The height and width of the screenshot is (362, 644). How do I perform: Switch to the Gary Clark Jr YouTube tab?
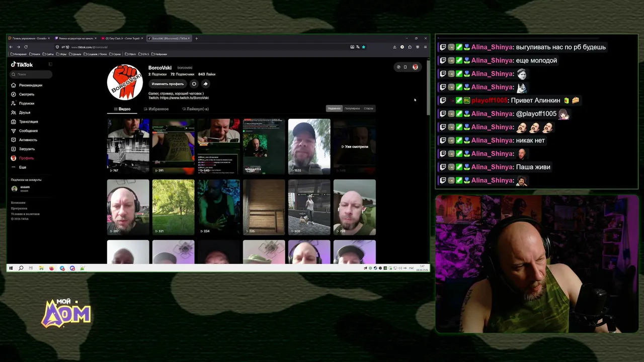122,38
